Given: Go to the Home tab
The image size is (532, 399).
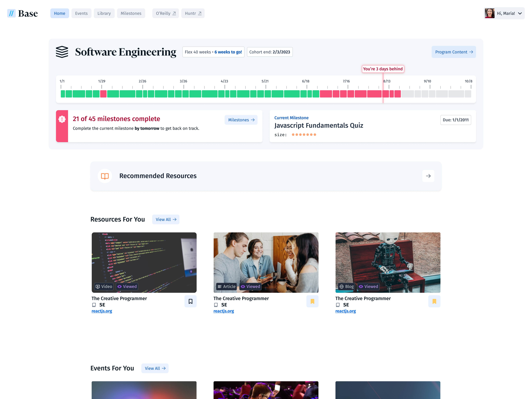Looking at the screenshot, I should click(x=60, y=13).
